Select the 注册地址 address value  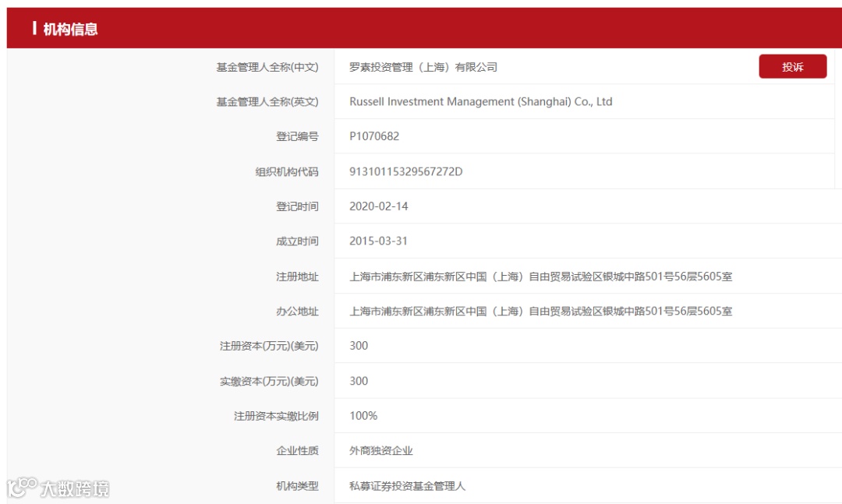click(541, 277)
